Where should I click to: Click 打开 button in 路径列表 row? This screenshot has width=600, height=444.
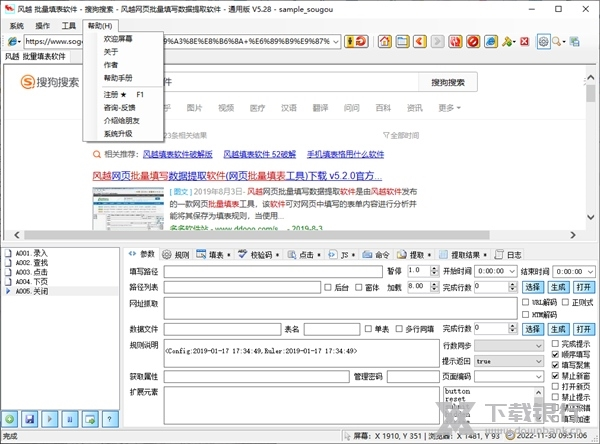pyautogui.click(x=584, y=287)
